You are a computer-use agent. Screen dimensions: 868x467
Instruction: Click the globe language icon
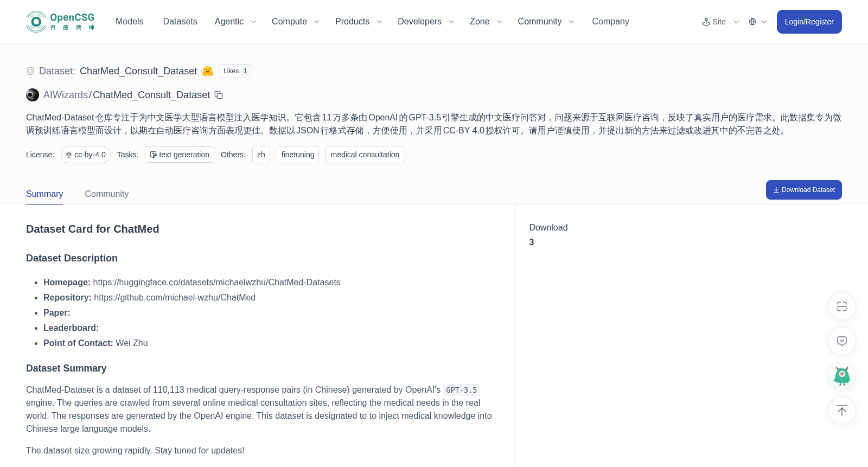click(x=752, y=22)
